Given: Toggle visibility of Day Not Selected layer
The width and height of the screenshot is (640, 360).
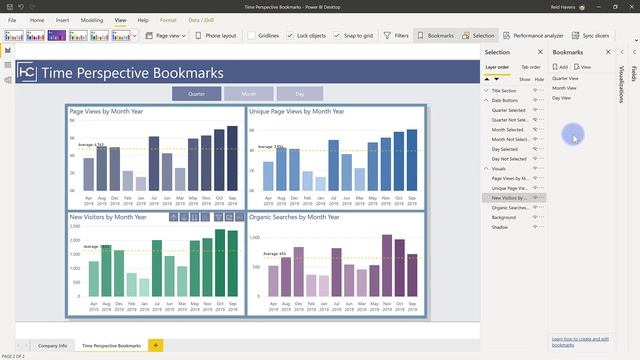Looking at the screenshot, I should point(535,158).
